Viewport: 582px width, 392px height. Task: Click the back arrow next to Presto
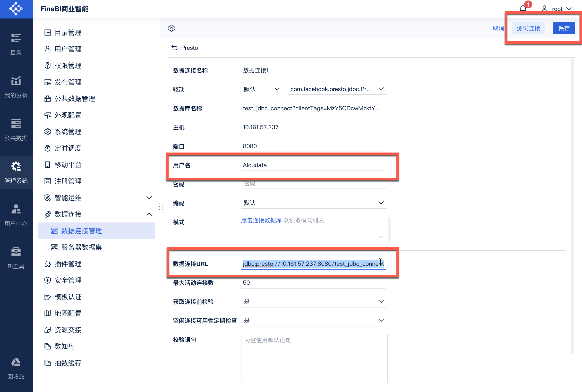tap(174, 48)
